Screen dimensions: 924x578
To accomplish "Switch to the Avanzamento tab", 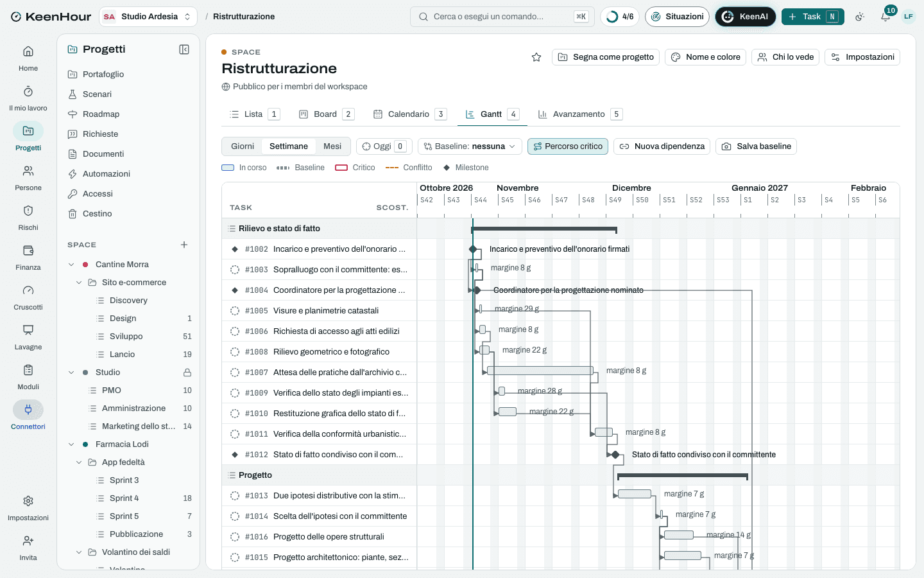I will [x=580, y=114].
